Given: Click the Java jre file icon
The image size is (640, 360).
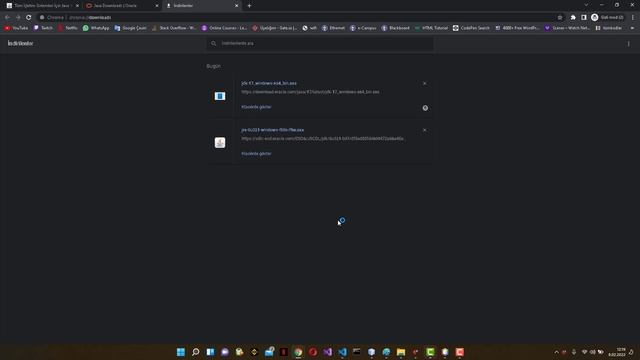Looking at the screenshot, I should tap(220, 142).
